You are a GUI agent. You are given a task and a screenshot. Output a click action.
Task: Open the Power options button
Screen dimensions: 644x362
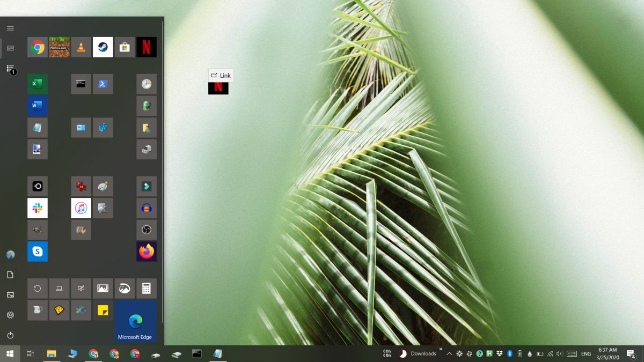(10, 335)
